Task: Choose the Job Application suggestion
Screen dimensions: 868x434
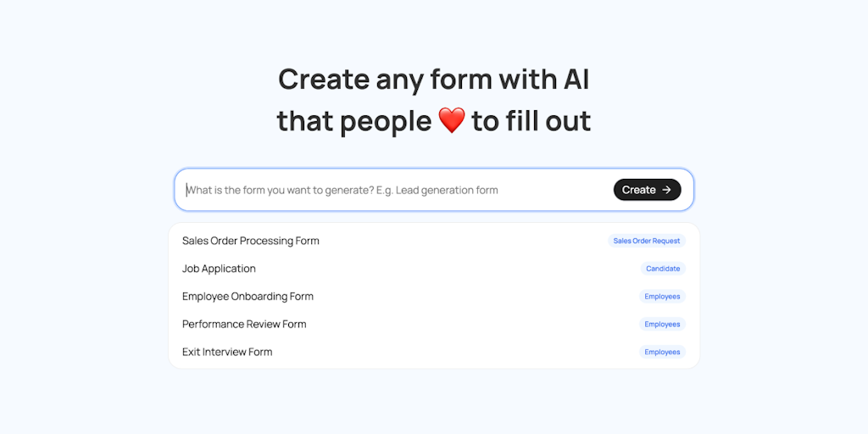Action: click(x=219, y=269)
